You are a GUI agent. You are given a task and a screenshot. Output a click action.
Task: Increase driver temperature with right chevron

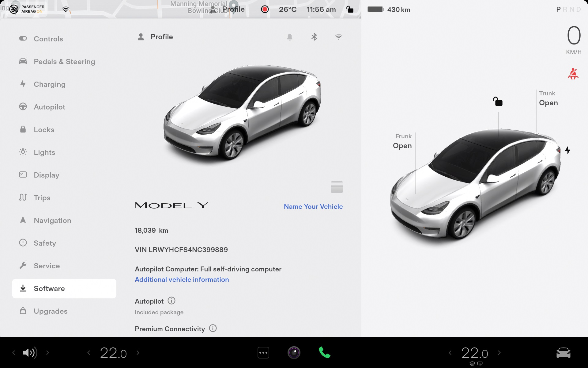[x=138, y=353]
